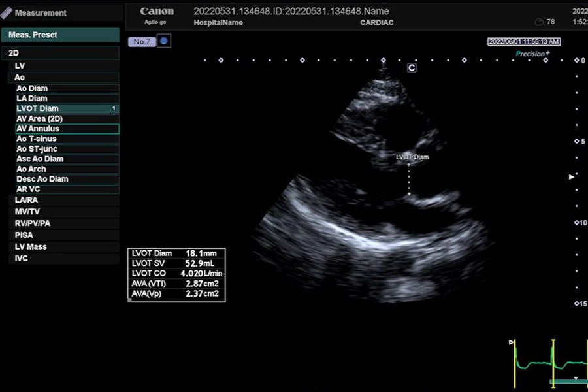Click the CARDIAC preset label in header
Image resolution: width=588 pixels, height=392 pixels.
point(377,22)
